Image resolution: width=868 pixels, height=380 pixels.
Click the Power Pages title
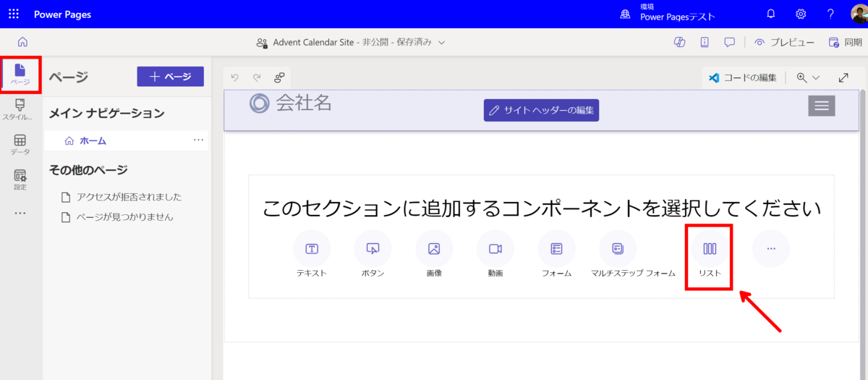[63, 14]
